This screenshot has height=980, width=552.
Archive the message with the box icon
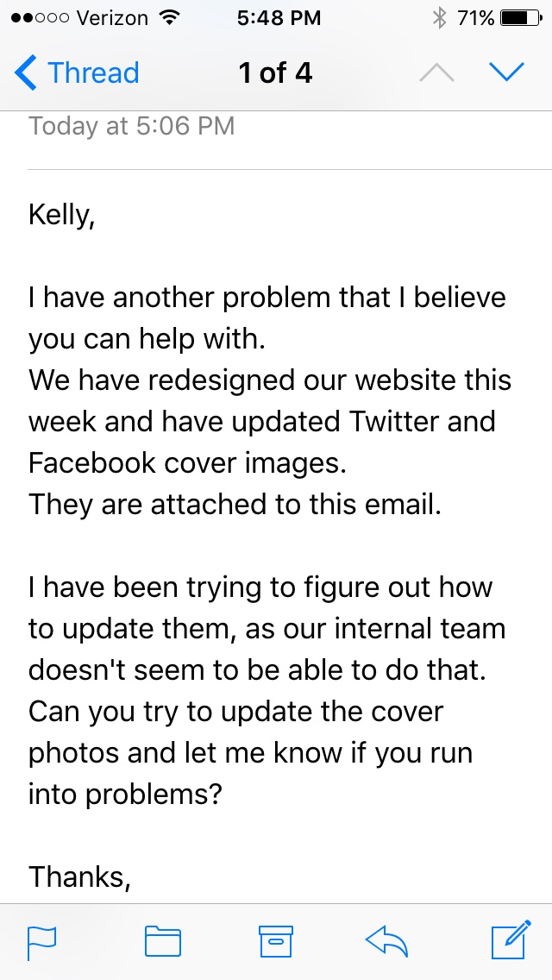(276, 941)
